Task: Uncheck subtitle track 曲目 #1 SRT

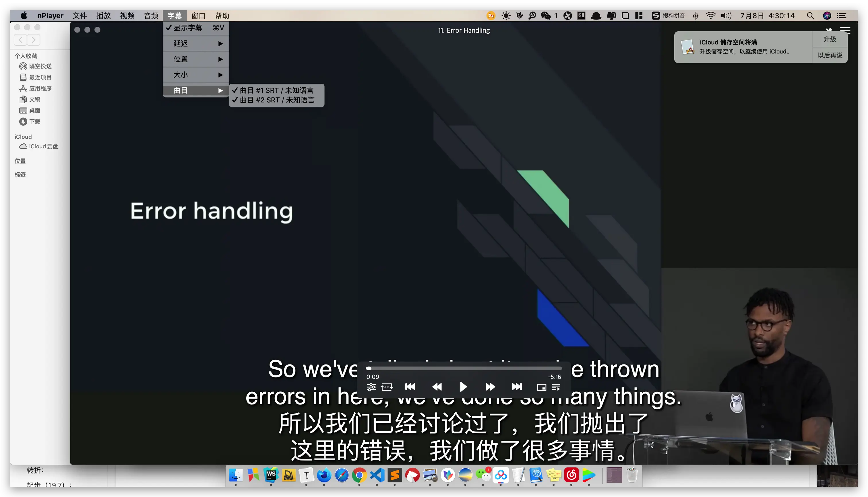Action: point(276,90)
